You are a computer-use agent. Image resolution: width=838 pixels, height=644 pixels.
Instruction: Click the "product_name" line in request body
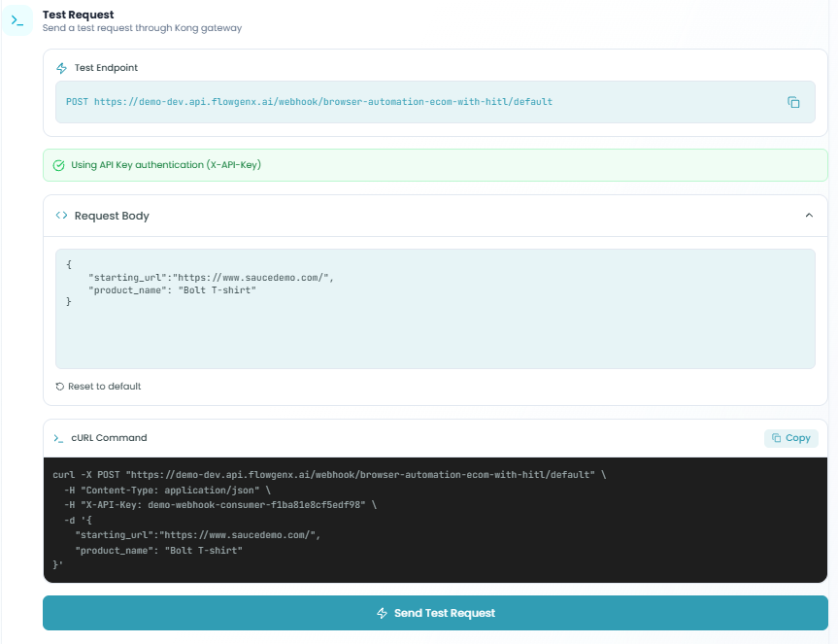pyautogui.click(x=172, y=290)
